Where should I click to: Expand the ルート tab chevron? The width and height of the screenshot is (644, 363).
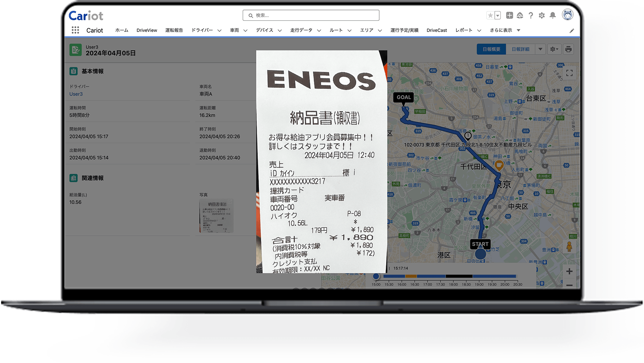pos(349,31)
